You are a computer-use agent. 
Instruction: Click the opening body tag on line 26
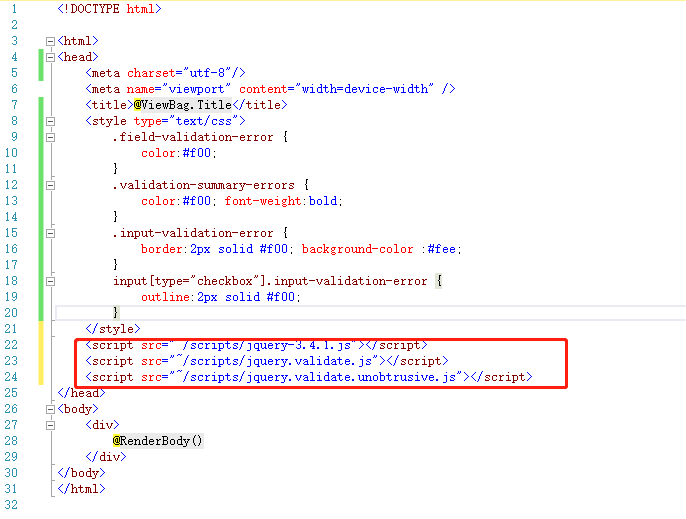[x=78, y=409]
